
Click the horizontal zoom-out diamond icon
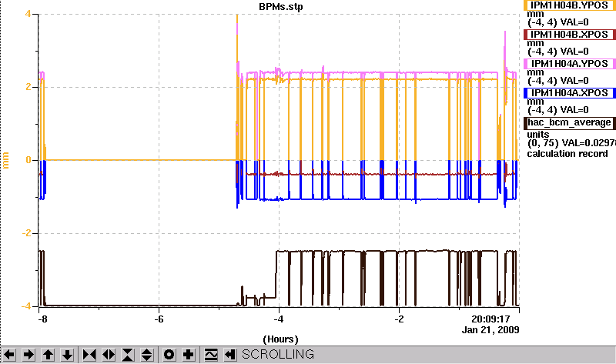109,355
